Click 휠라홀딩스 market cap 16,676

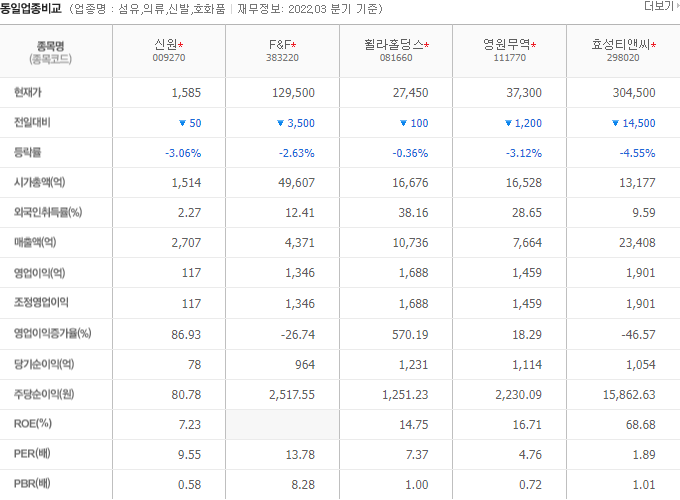(410, 183)
